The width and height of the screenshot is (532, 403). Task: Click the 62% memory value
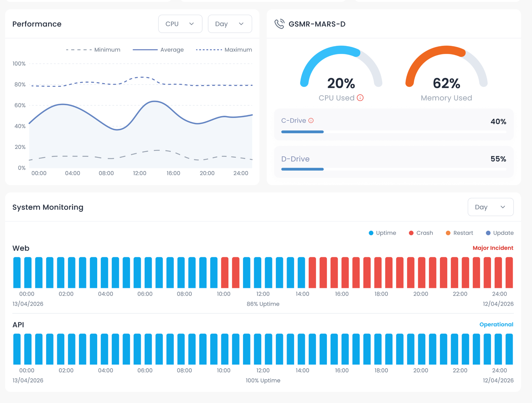pos(446,83)
